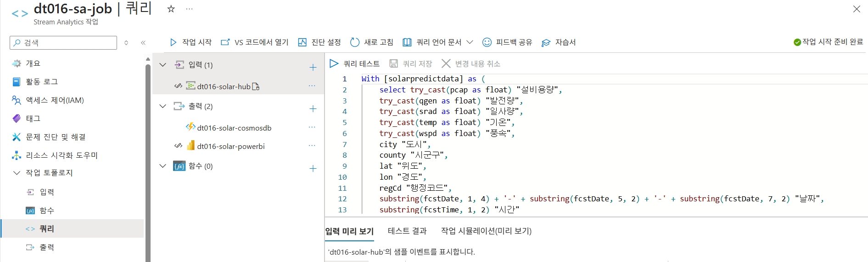Select the dt016-solar-powerbi output

click(231, 146)
